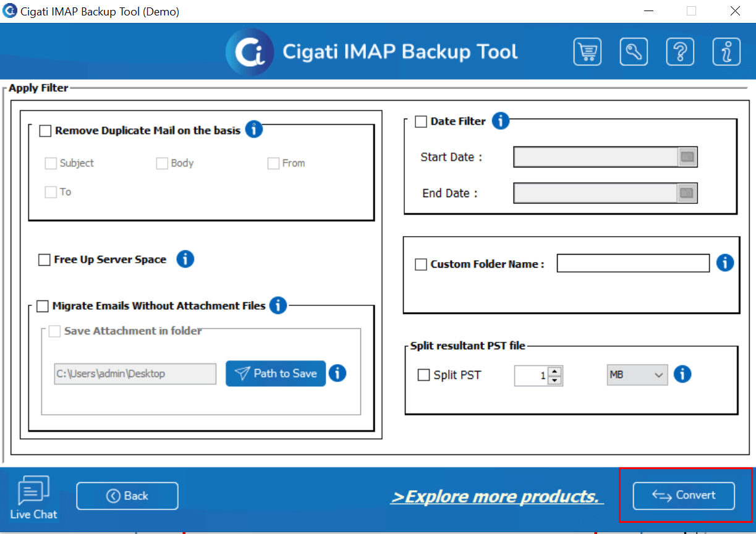
Task: Click the Custom Folder Name text field
Action: (634, 263)
